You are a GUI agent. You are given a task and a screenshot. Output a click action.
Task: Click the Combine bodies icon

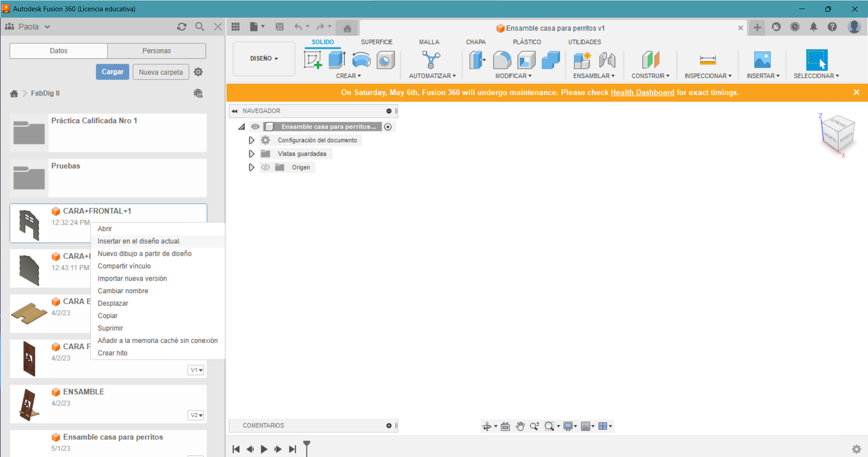tap(551, 60)
